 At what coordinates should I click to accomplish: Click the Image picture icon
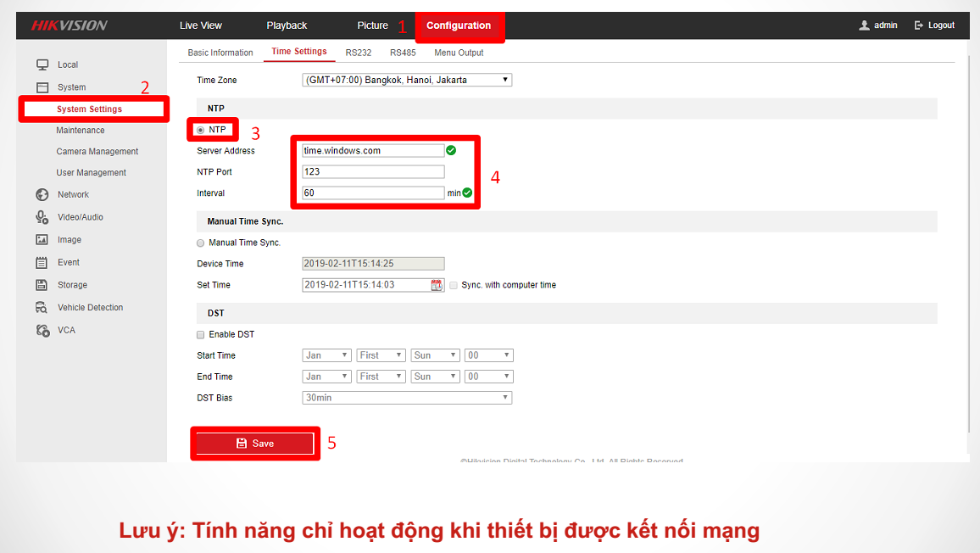[x=42, y=239]
